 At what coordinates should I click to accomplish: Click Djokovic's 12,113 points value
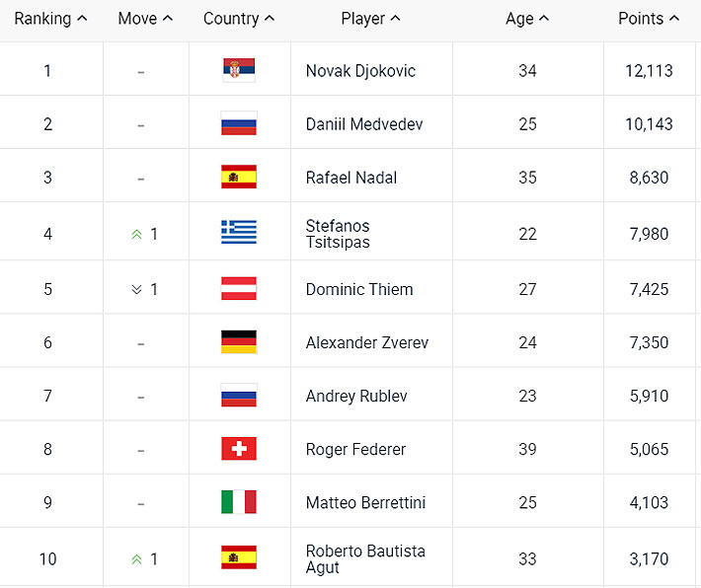click(x=651, y=71)
